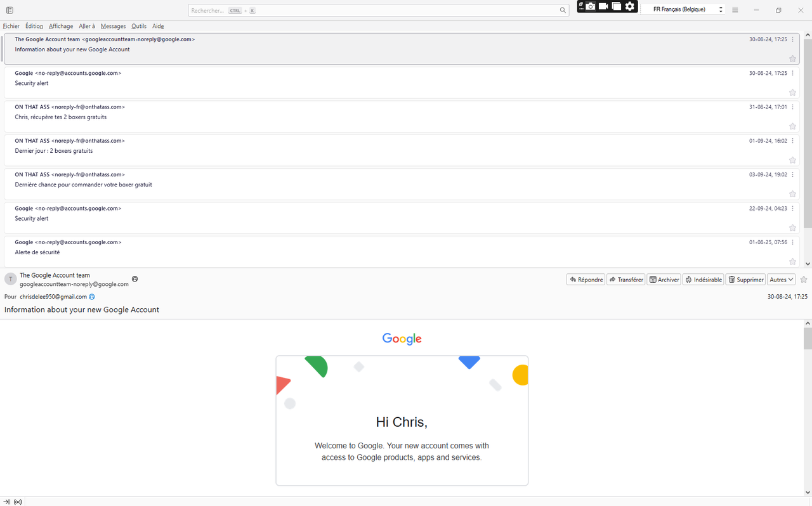Star the Security alert message from 30-08-24
This screenshot has height=506, width=812.
click(x=792, y=93)
